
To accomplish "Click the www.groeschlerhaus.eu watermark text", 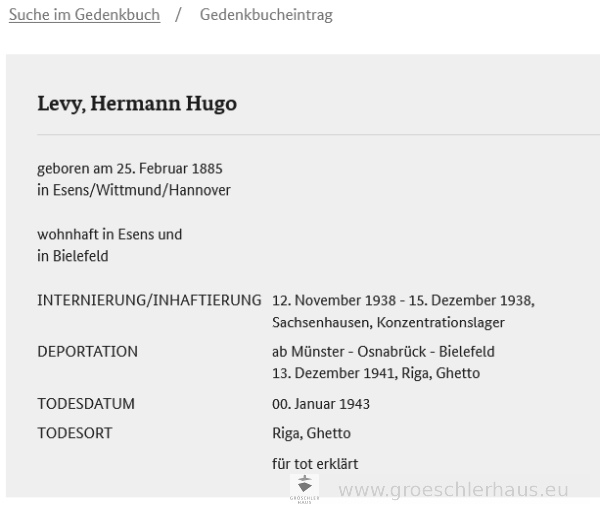I will coord(454,490).
